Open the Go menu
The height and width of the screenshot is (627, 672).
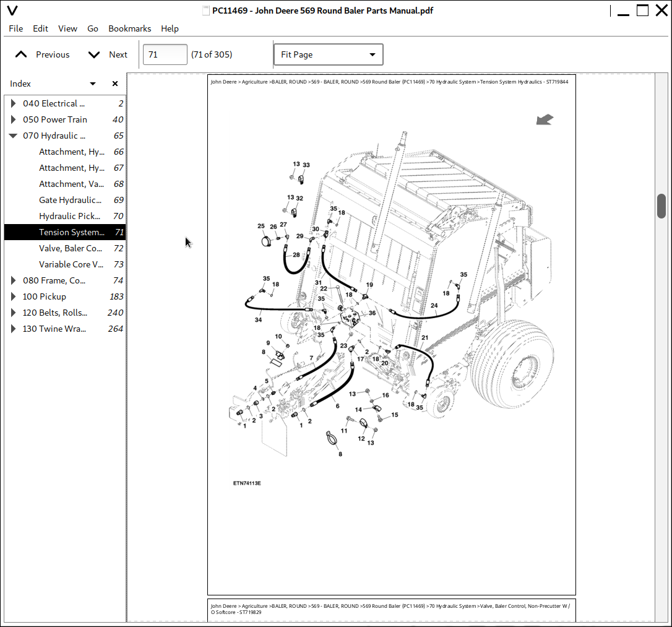click(92, 28)
